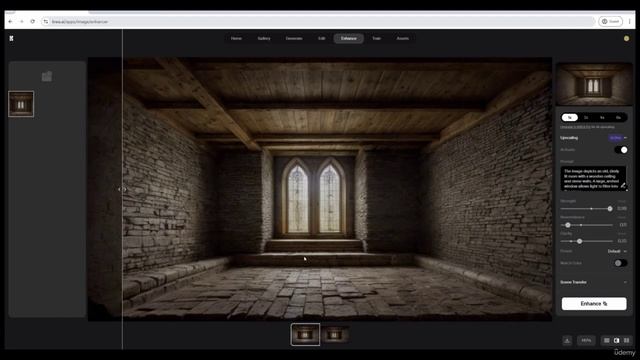Switch to stacked view layout icon
The width and height of the screenshot is (640, 360).
[607, 340]
